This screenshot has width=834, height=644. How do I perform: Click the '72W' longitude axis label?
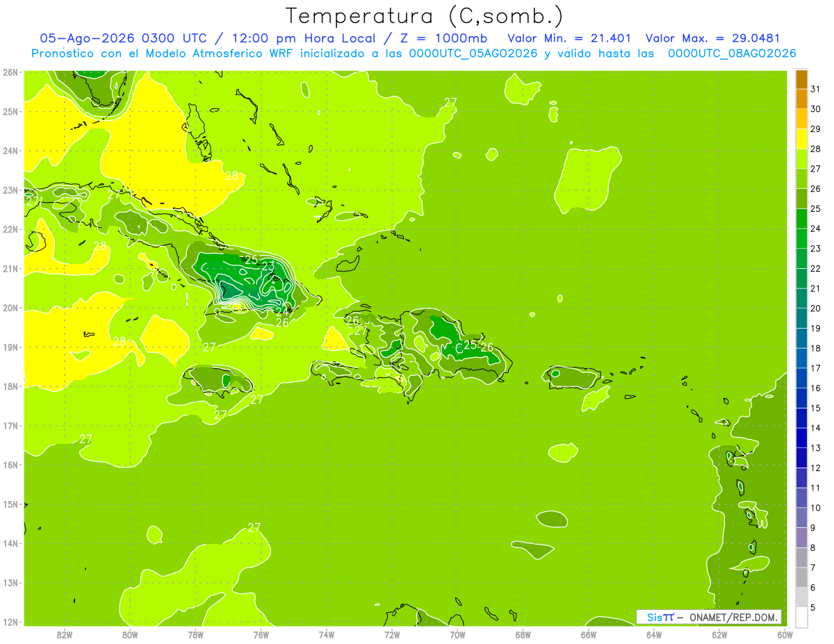pyautogui.click(x=392, y=634)
